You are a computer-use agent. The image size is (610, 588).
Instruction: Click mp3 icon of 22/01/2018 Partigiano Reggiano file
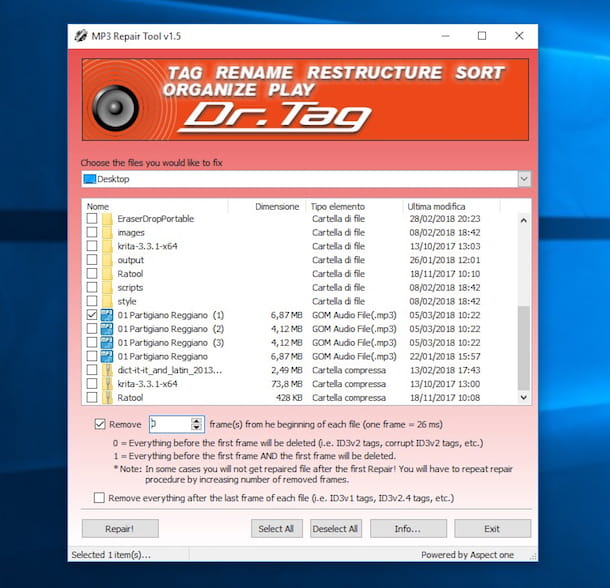pyautogui.click(x=107, y=356)
